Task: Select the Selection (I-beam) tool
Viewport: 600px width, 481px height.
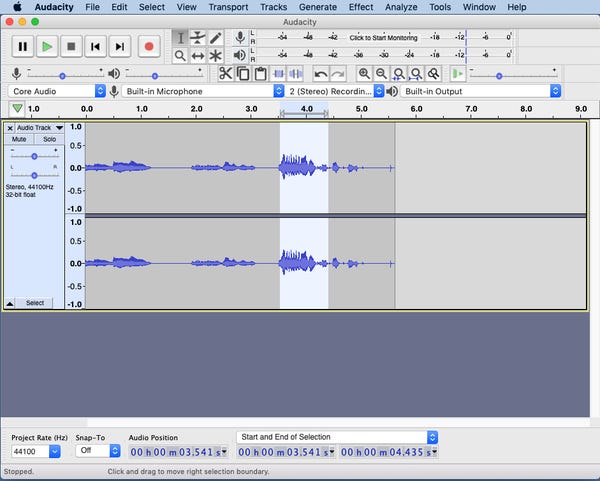Action: pos(180,38)
